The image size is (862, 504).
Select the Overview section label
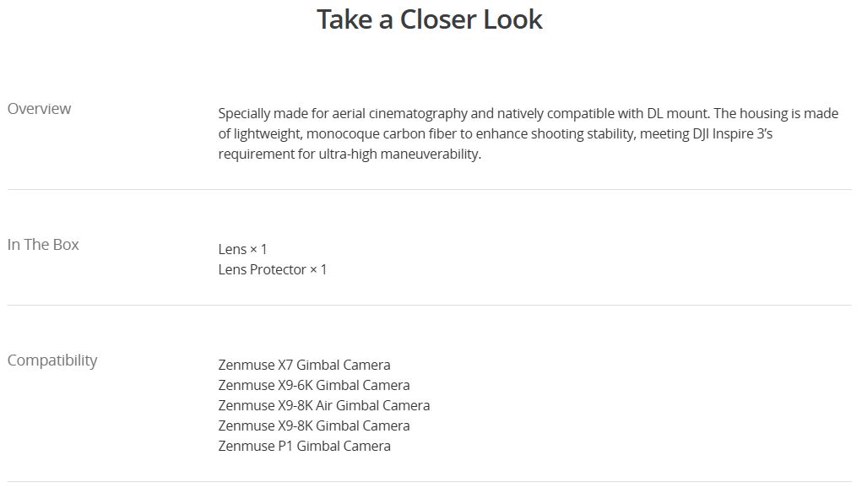(x=40, y=109)
